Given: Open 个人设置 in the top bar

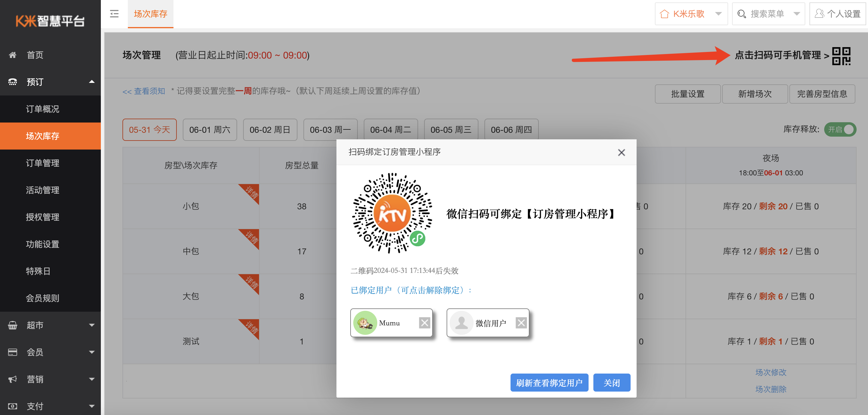Looking at the screenshot, I should point(837,14).
